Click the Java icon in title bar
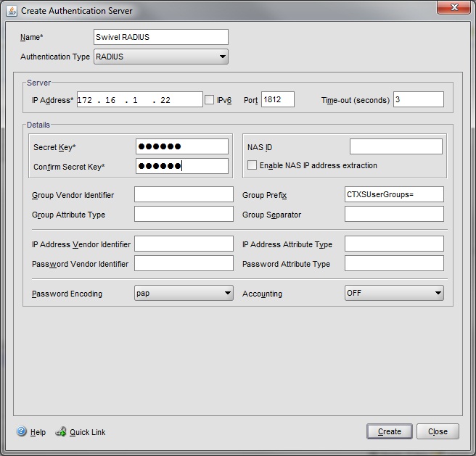The width and height of the screenshot is (476, 456). click(12, 11)
